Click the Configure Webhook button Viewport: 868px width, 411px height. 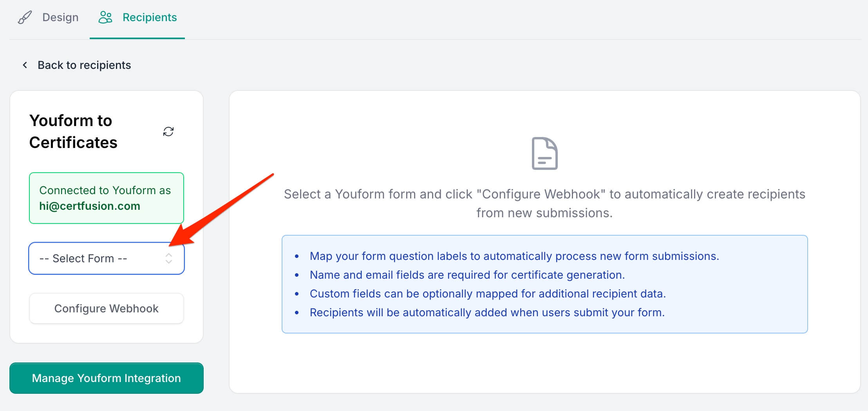(107, 308)
